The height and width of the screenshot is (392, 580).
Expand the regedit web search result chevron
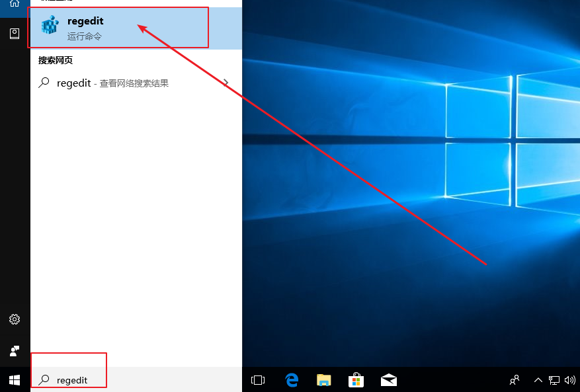(226, 83)
